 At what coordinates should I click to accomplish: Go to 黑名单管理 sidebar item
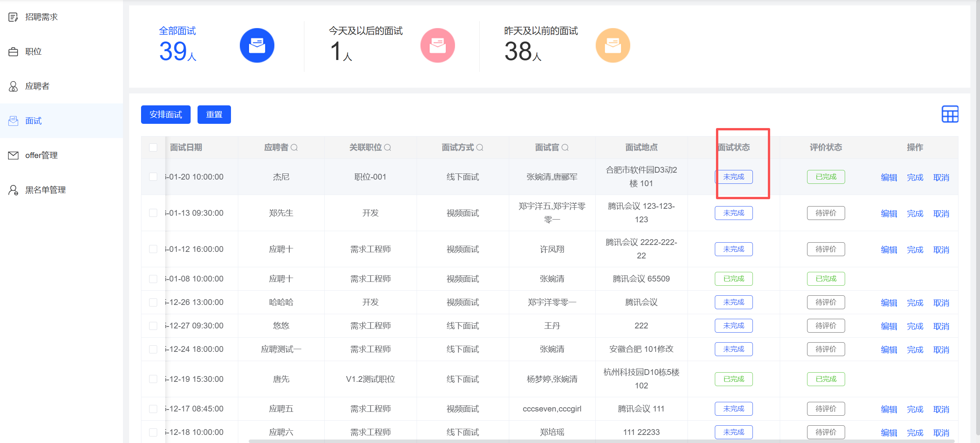click(x=45, y=190)
